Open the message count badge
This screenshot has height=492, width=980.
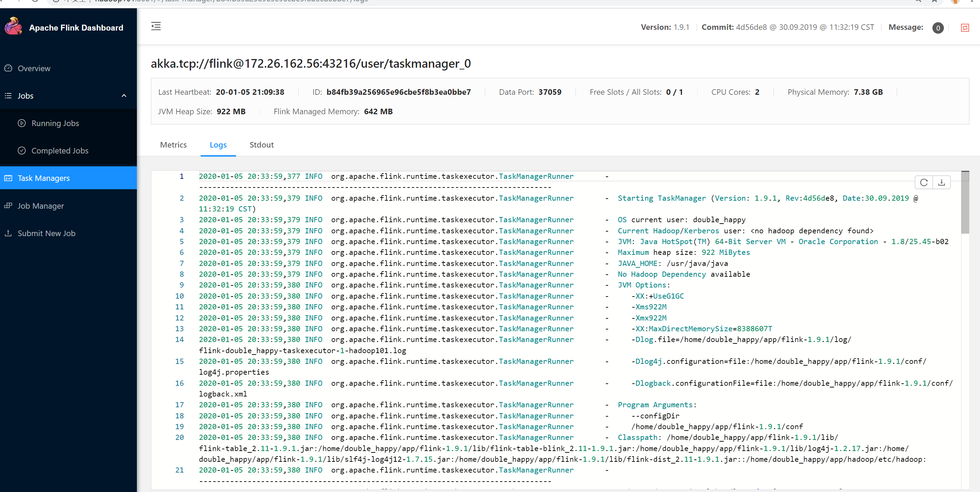938,28
